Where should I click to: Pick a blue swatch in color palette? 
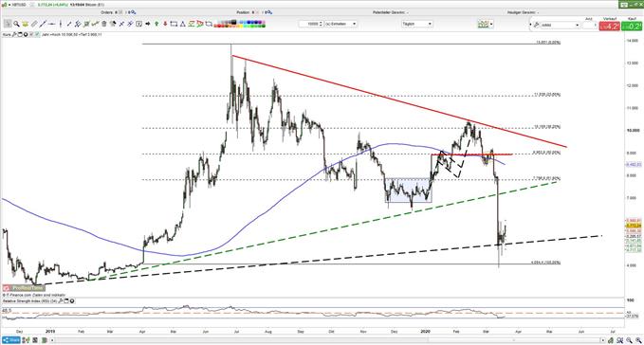click(x=248, y=22)
